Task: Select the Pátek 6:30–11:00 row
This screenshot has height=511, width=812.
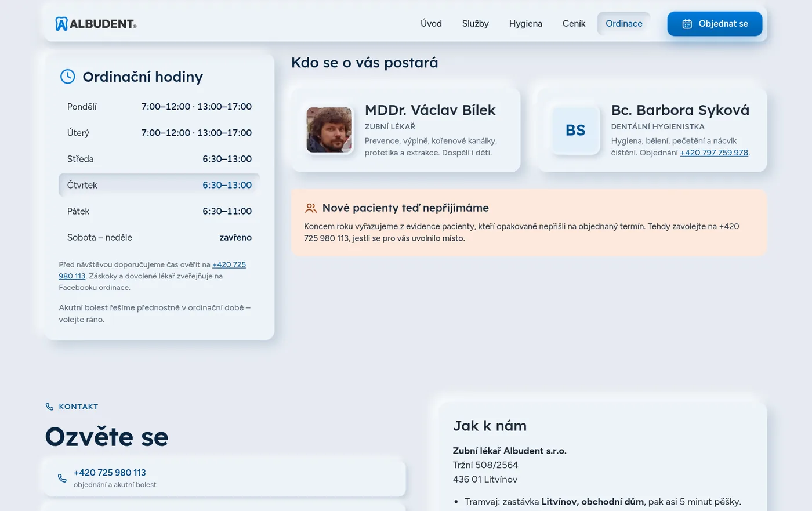Action: 159,211
